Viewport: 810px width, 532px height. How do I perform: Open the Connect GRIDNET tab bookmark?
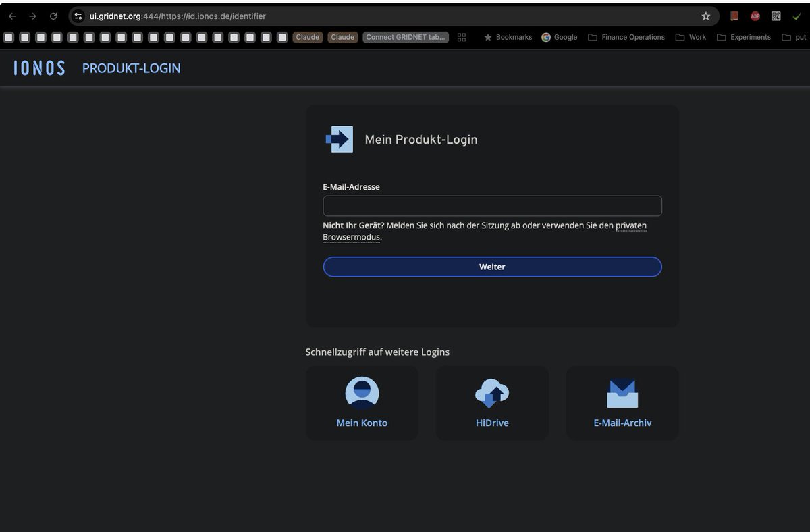click(x=406, y=37)
